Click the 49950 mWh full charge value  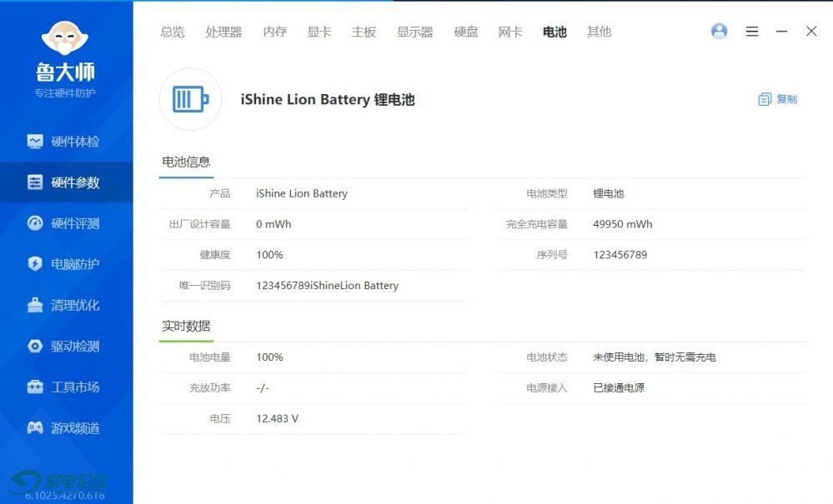coord(623,224)
